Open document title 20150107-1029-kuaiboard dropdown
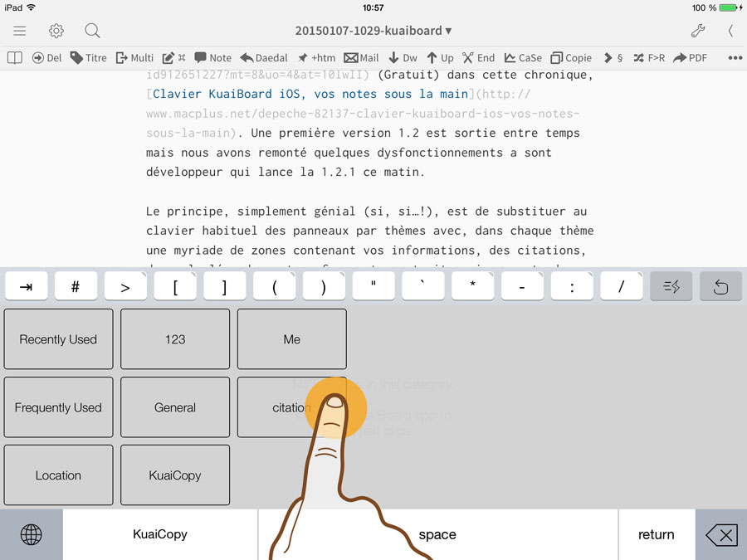This screenshot has width=747, height=560. [373, 31]
